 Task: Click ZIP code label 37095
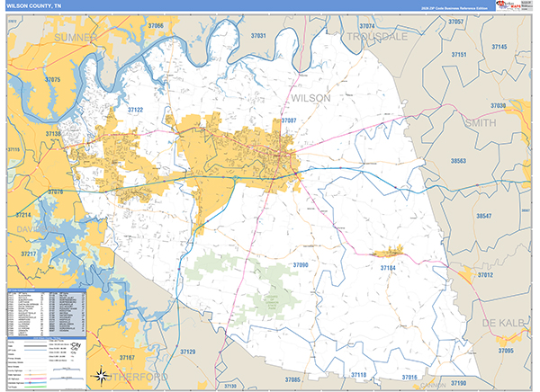pyautogui.click(x=506, y=351)
